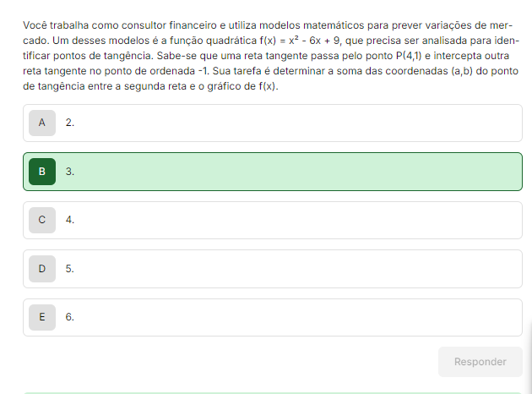
Task: Click the opening words "Você trabalha como consultor"
Action: point(89,25)
